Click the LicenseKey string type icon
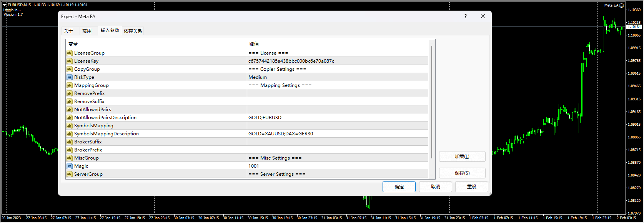The height and width of the screenshot is (223, 644). (x=69, y=61)
